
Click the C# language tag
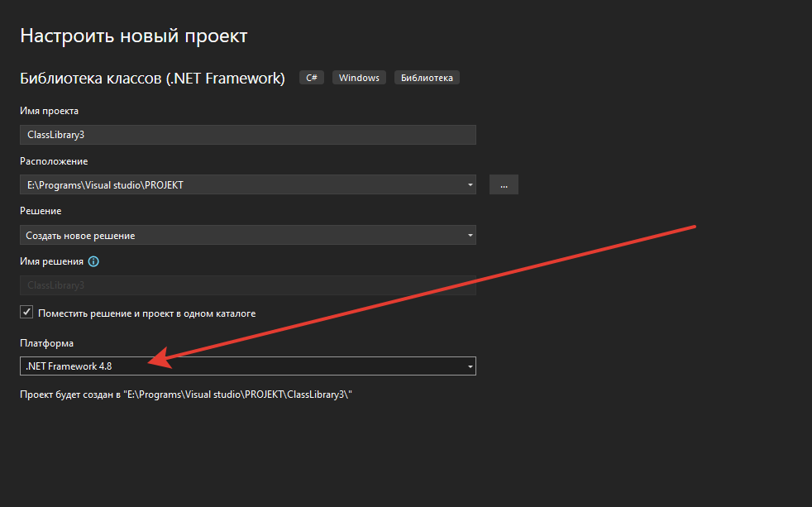coord(312,78)
